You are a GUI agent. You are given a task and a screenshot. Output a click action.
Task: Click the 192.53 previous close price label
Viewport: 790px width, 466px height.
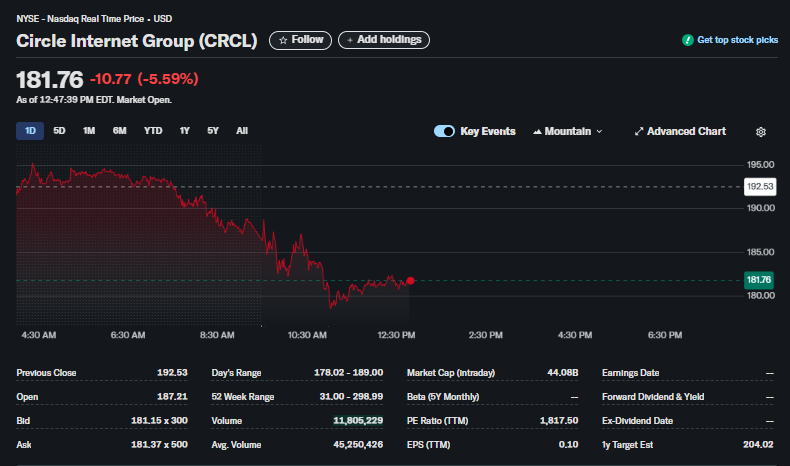(x=760, y=186)
